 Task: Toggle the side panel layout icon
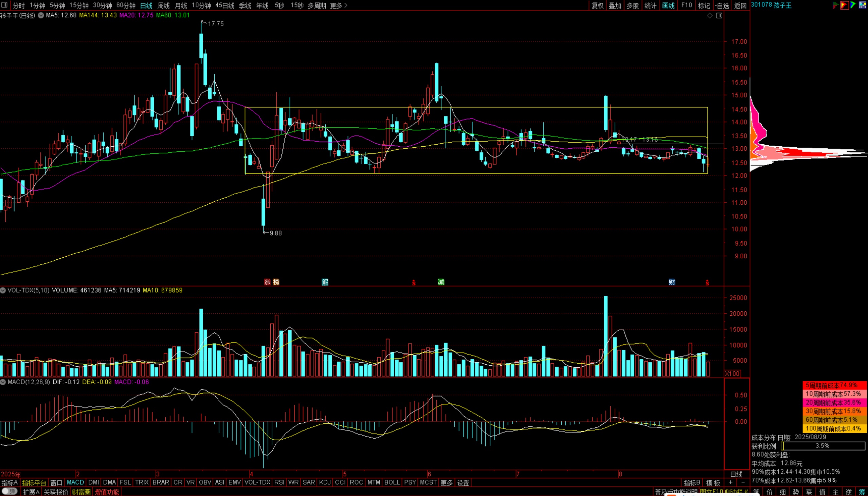[719, 16]
